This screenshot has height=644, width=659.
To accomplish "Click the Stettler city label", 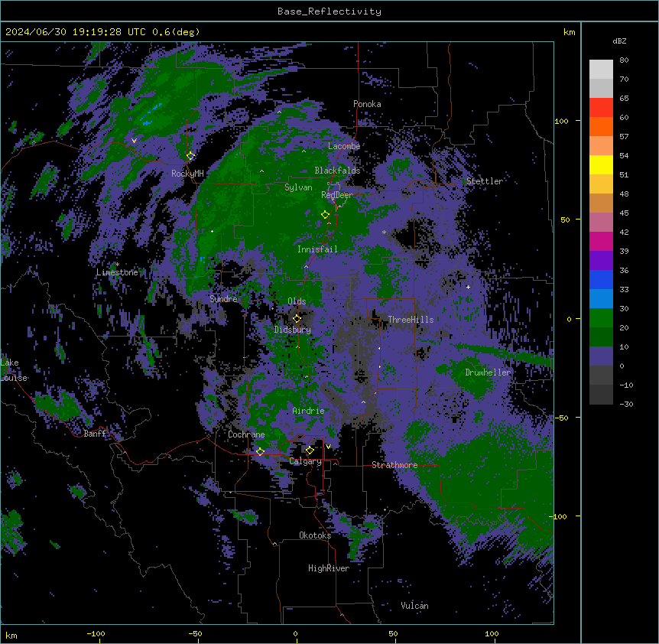I will [484, 181].
